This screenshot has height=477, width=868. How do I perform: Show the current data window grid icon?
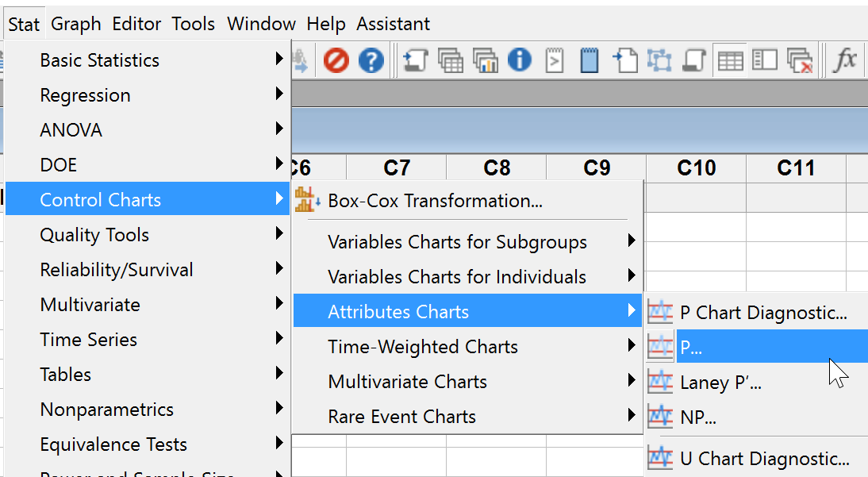729,60
